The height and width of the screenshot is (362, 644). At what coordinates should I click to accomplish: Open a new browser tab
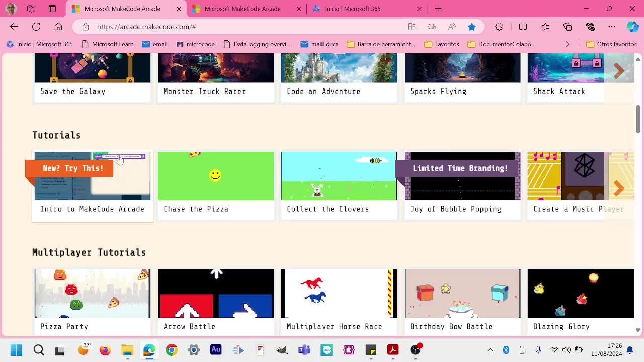[438, 9]
